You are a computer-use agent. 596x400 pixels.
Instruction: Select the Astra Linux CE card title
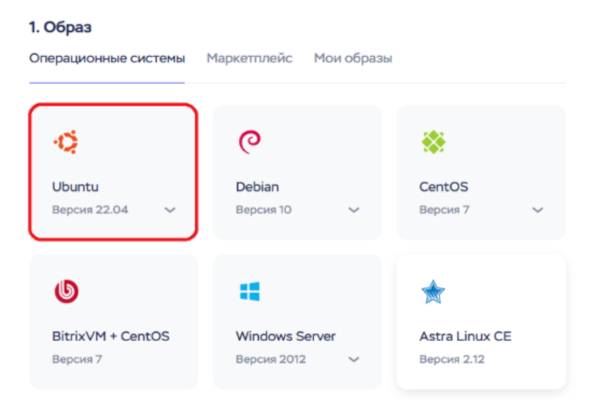tap(465, 336)
